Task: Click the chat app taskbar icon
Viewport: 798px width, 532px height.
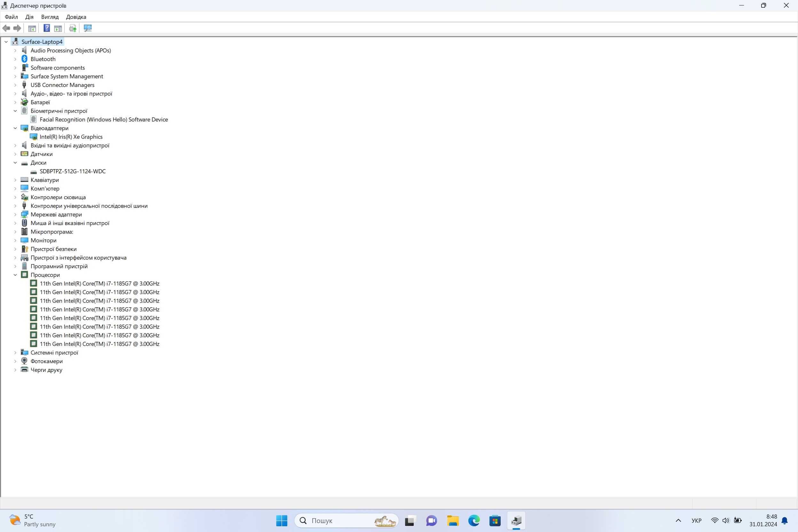Action: pyautogui.click(x=431, y=520)
